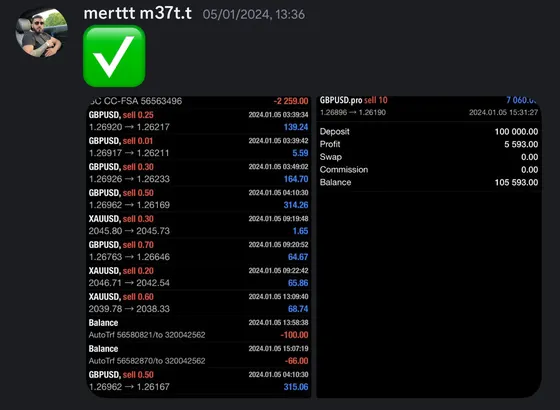The image size is (560, 410).
Task: Select the XAUUSD sell 0.60 trade row
Action: [199, 303]
